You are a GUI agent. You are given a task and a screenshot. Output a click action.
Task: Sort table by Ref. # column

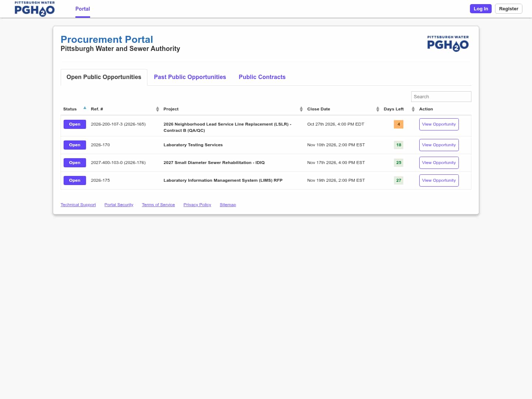pyautogui.click(x=157, y=109)
